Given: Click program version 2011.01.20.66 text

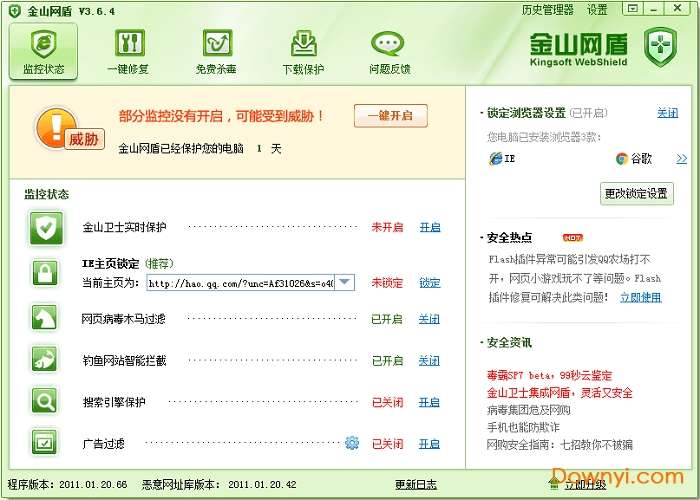Looking at the screenshot, I should click(93, 484).
